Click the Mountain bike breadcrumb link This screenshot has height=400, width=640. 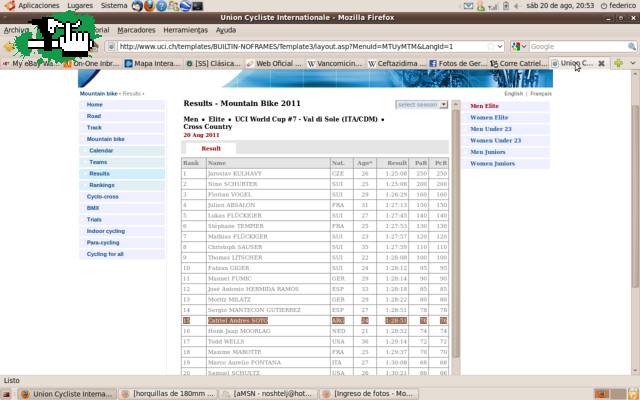pos(98,93)
